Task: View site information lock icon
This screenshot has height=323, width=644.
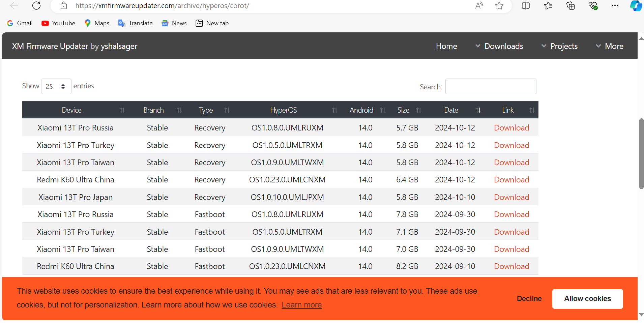Action: click(x=64, y=5)
